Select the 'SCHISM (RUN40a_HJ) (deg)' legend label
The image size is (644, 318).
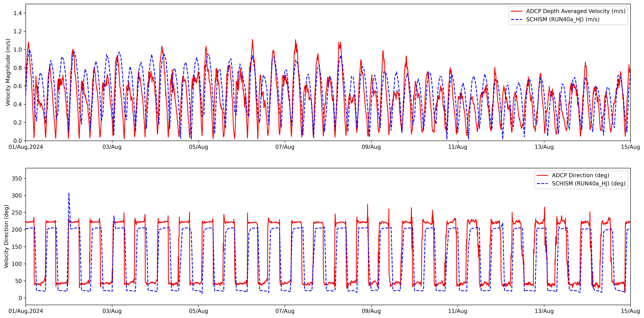[x=588, y=184]
